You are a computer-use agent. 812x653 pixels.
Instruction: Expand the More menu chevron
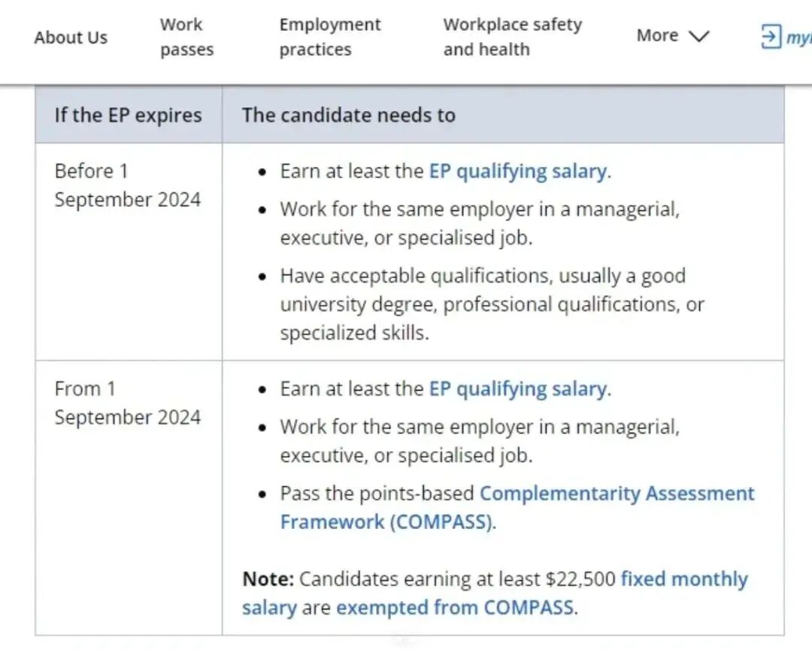(x=698, y=36)
